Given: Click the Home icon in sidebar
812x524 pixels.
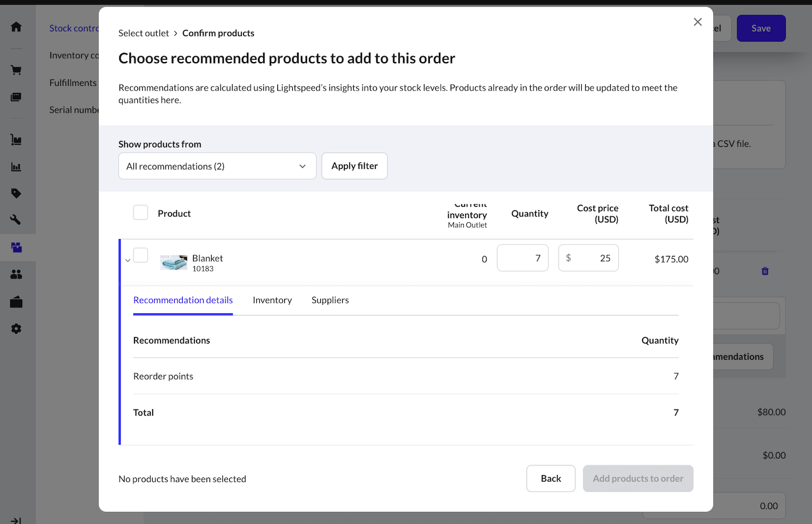Looking at the screenshot, I should pos(16,27).
